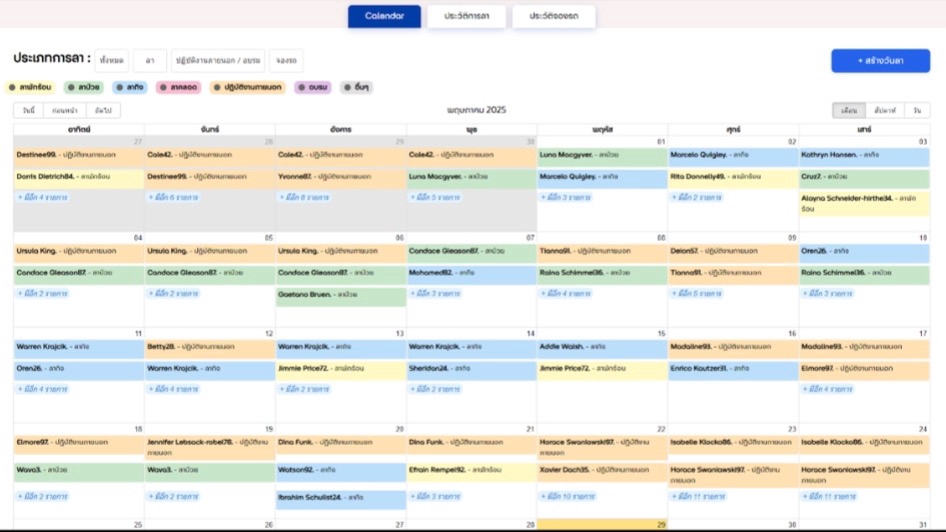Image resolution: width=946 pixels, height=532 pixels.
Task: Go to today with the วันนี้ button
Action: click(30, 110)
